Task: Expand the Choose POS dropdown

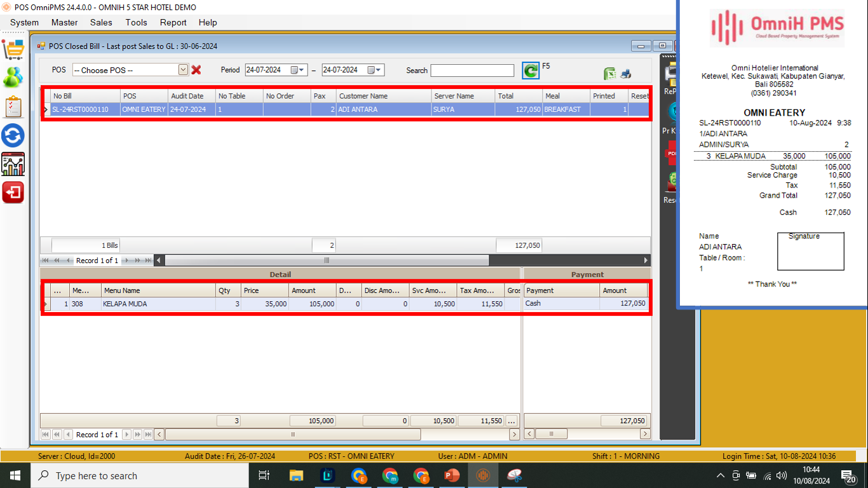Action: click(x=183, y=70)
